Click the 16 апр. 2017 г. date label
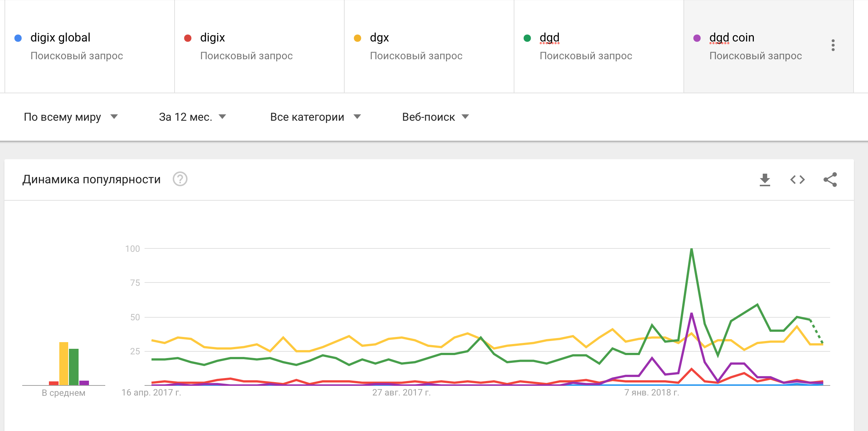This screenshot has width=868, height=431. coord(151,392)
